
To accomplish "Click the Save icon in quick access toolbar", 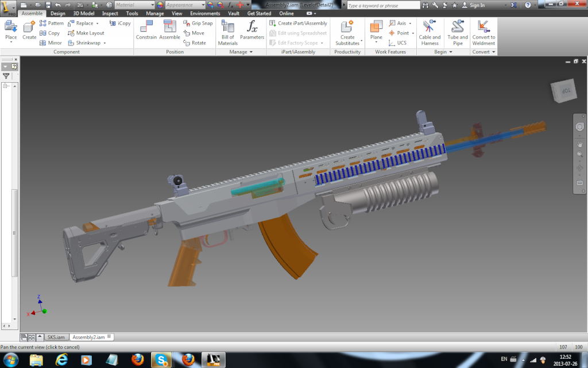I will 48,5.
